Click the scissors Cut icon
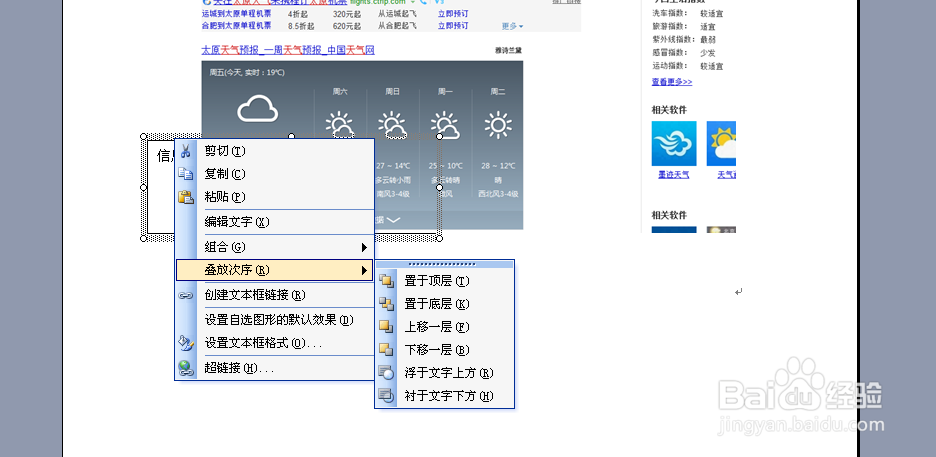Screen dimensions: 936x457 tap(186, 151)
